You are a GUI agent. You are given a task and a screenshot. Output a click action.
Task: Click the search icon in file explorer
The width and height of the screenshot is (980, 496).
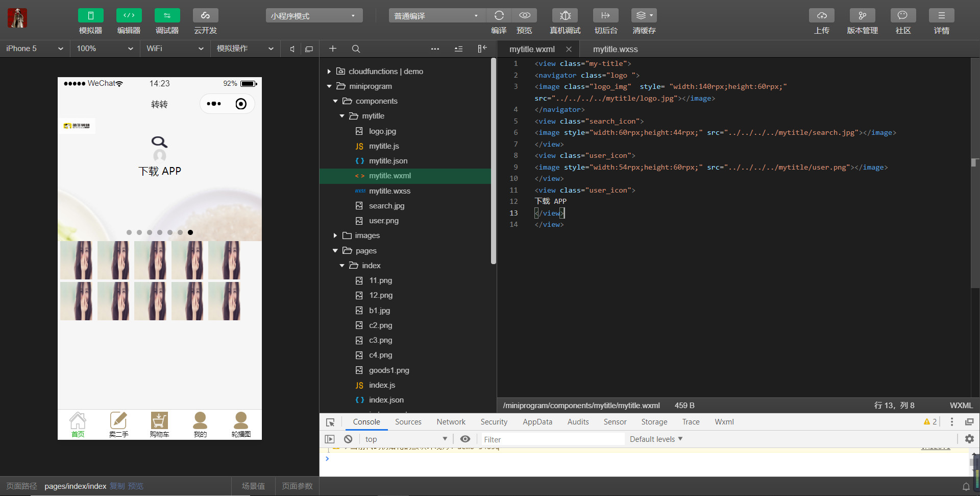pyautogui.click(x=356, y=49)
